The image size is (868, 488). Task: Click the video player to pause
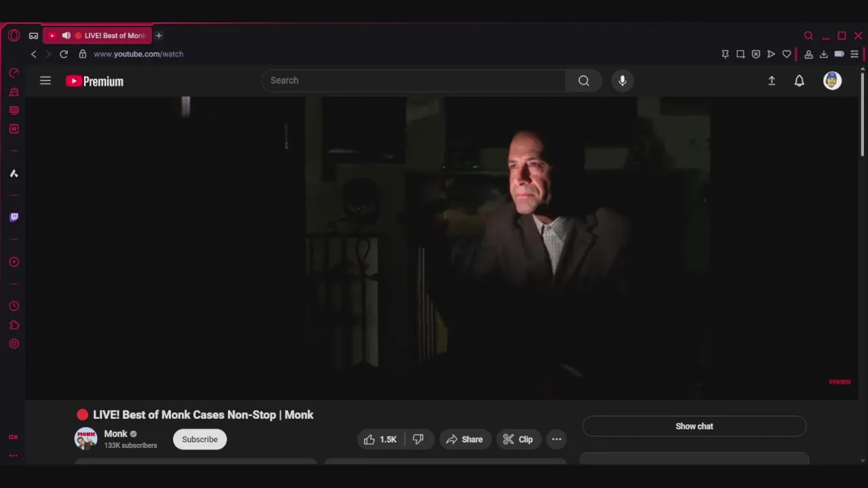click(x=442, y=247)
